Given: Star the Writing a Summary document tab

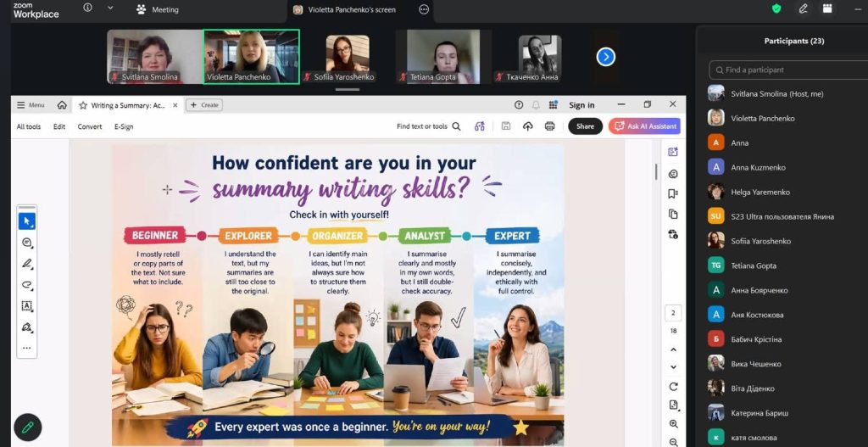Looking at the screenshot, I should tap(83, 106).
